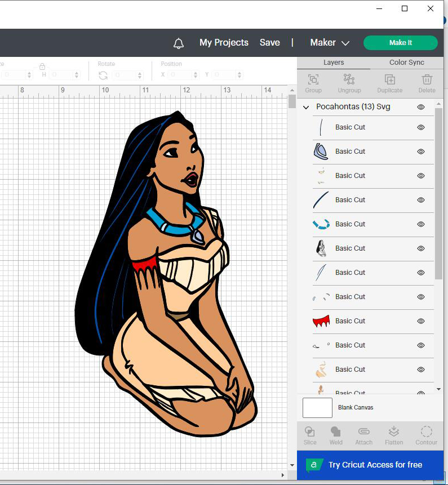This screenshot has height=485, width=448.
Task: Click the Rotate icon in the edit bar
Action: click(x=103, y=75)
